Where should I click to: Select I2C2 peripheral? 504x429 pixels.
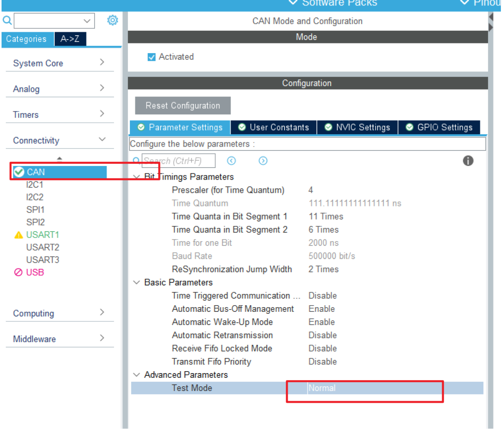point(35,197)
